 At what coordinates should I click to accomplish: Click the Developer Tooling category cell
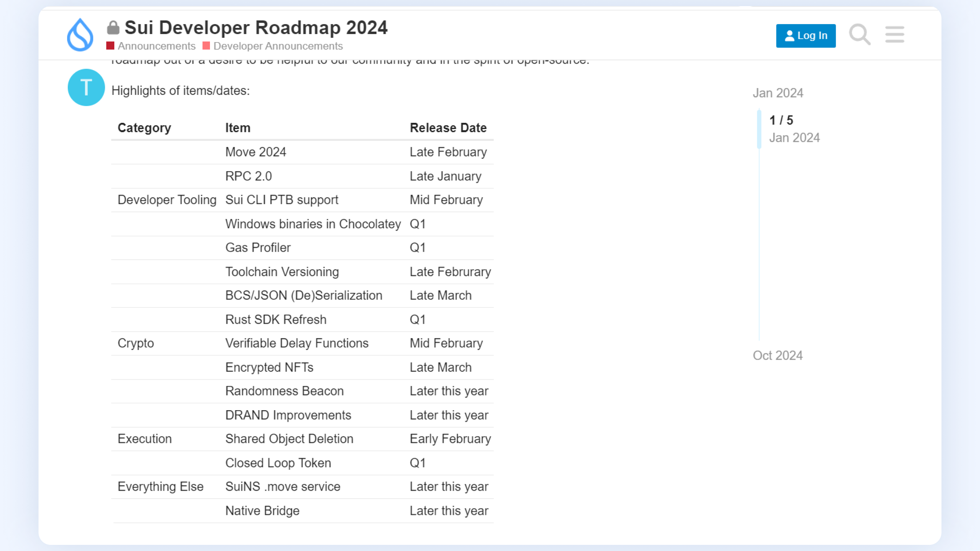167,200
